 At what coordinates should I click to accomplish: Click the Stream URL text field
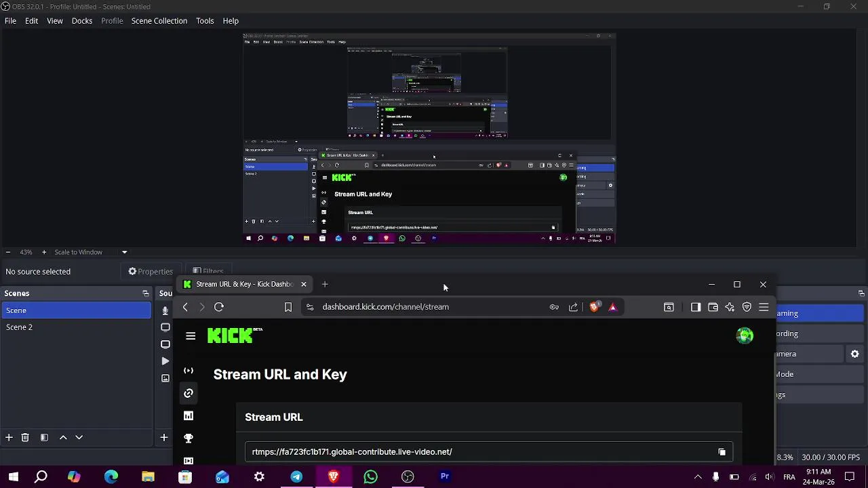coord(488,452)
